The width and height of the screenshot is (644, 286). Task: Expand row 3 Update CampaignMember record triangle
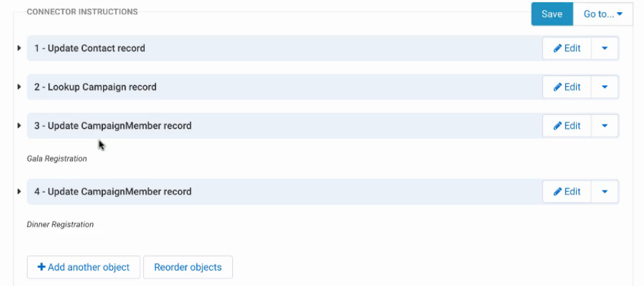pos(19,126)
